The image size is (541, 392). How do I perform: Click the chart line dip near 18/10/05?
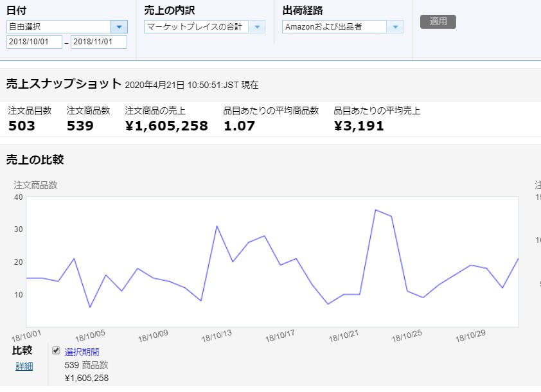point(90,307)
